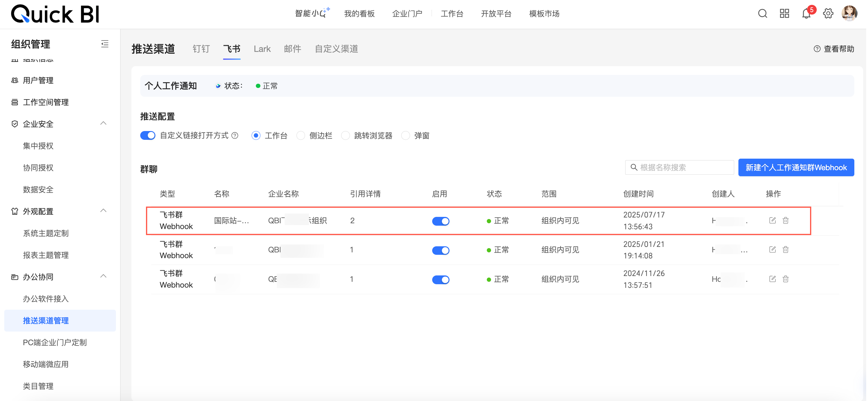Open 企业门户 in top navigation
This screenshot has width=868, height=401.
407,13
